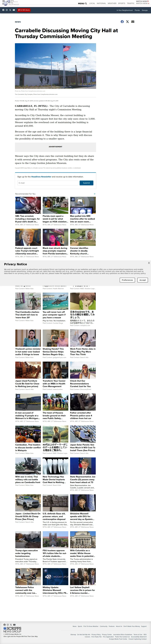Accept the privacy notice
The width and height of the screenshot is (151, 644).
143,280
